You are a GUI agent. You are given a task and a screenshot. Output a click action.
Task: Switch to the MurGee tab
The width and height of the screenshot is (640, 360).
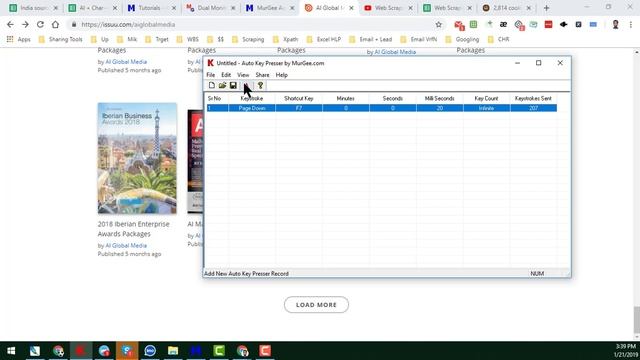(x=270, y=8)
